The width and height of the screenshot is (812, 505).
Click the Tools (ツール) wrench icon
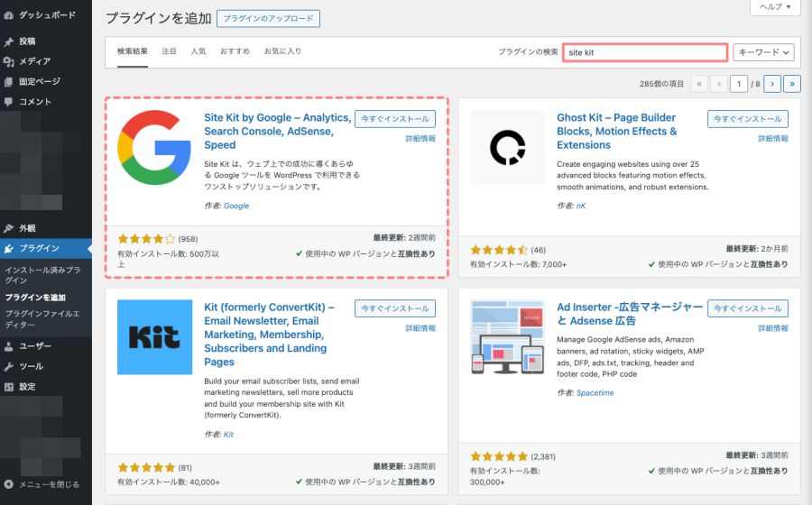[x=8, y=366]
